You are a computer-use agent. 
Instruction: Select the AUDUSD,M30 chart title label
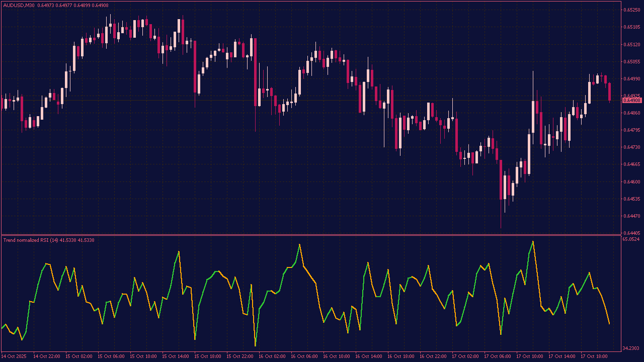pyautogui.click(x=20, y=4)
